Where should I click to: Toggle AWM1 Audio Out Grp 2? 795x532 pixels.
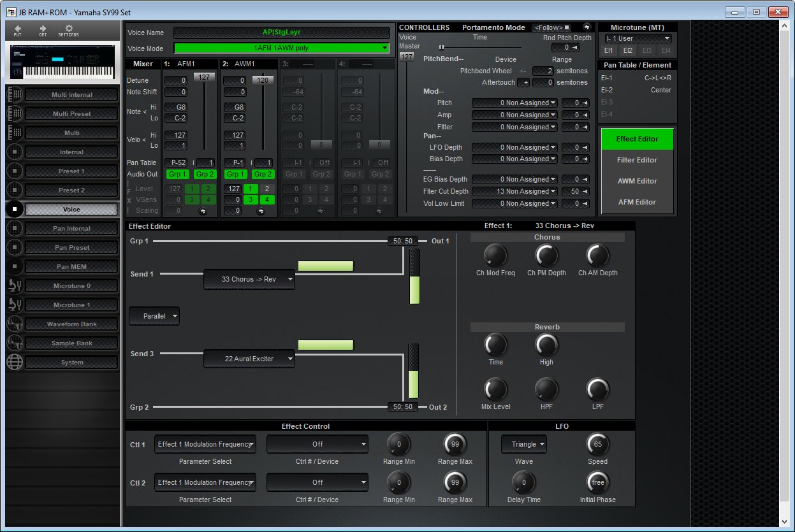(x=264, y=175)
